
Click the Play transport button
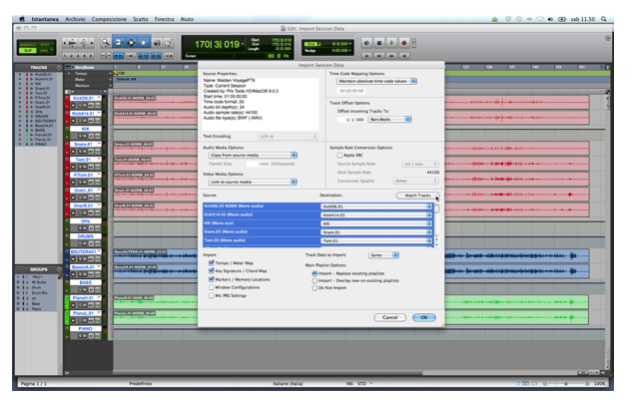coord(392,43)
